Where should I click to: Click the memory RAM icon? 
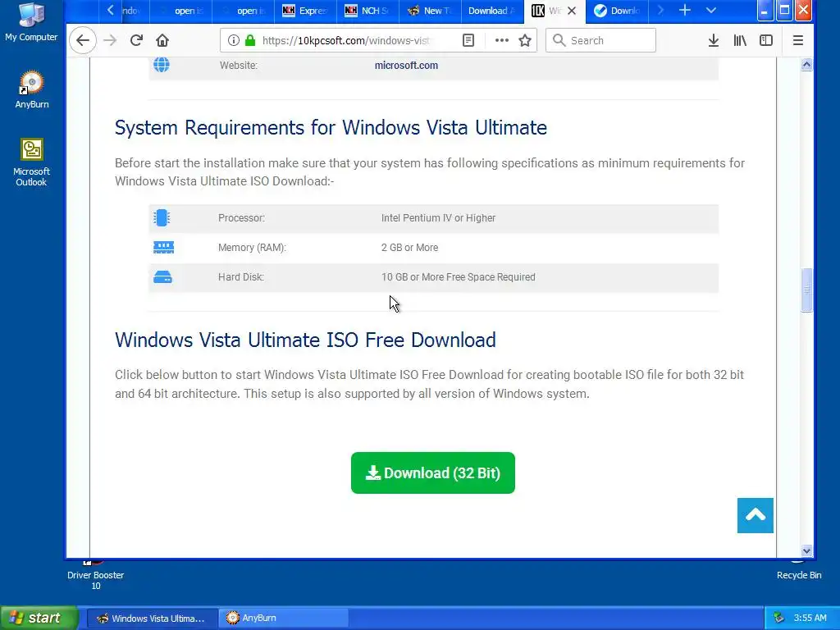(x=163, y=247)
